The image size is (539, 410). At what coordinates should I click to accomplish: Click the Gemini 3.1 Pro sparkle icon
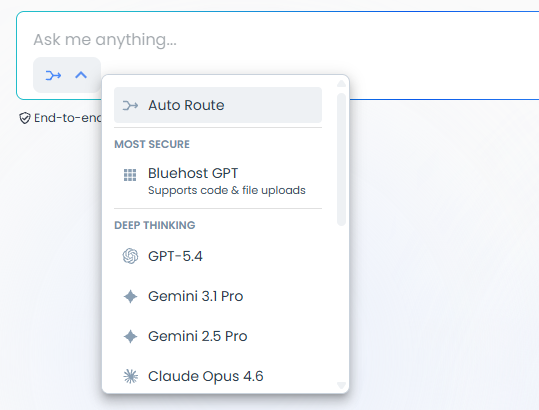pos(130,297)
